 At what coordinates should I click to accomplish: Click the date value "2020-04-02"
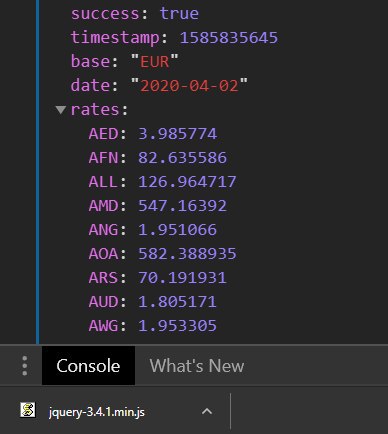[189, 86]
